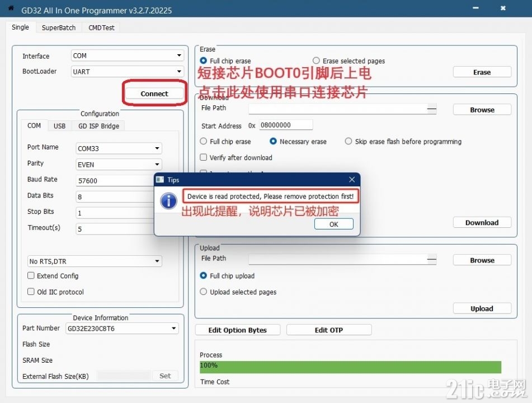Screen dimensions: 532x403
Task: Click the Baud Rate field
Action: pyautogui.click(x=115, y=181)
